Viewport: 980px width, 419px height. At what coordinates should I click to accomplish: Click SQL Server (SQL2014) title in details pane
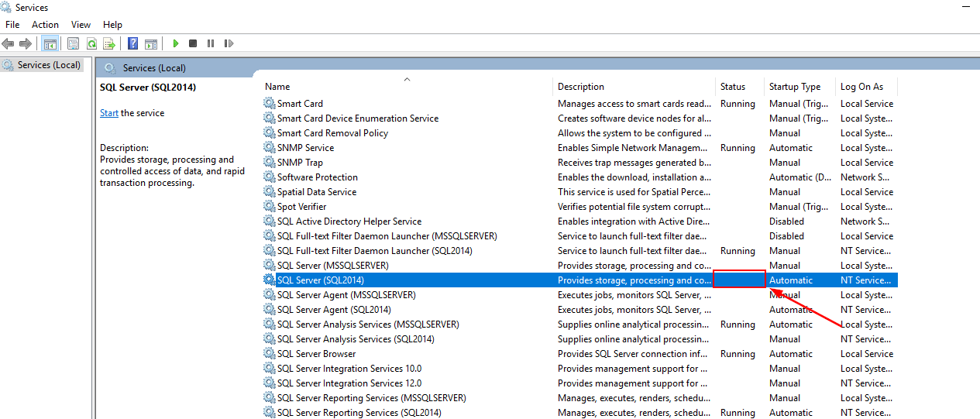pos(148,88)
